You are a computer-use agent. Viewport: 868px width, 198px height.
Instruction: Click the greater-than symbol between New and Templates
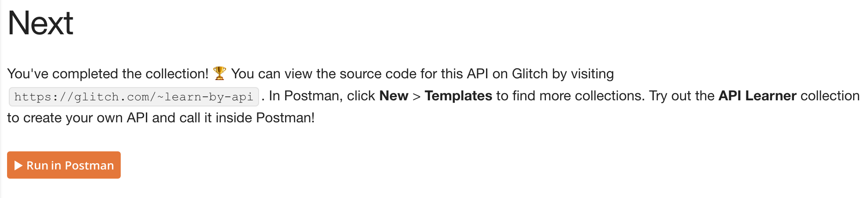[x=416, y=96]
